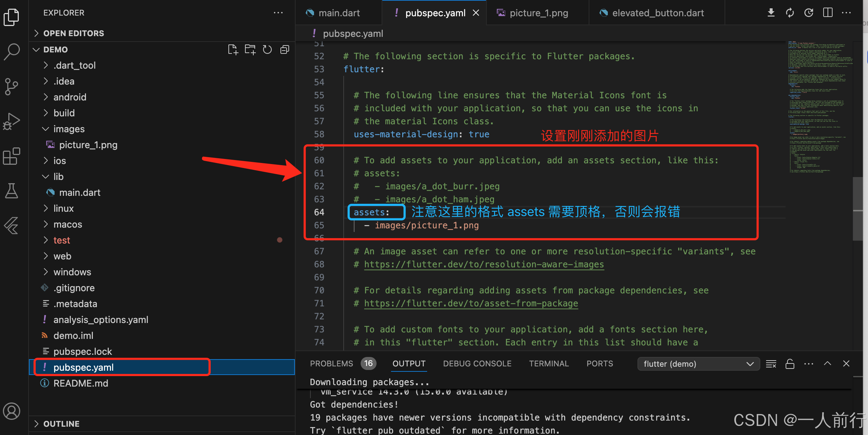This screenshot has height=435, width=868.
Task: Open the asset-from-package link
Action: point(471,303)
